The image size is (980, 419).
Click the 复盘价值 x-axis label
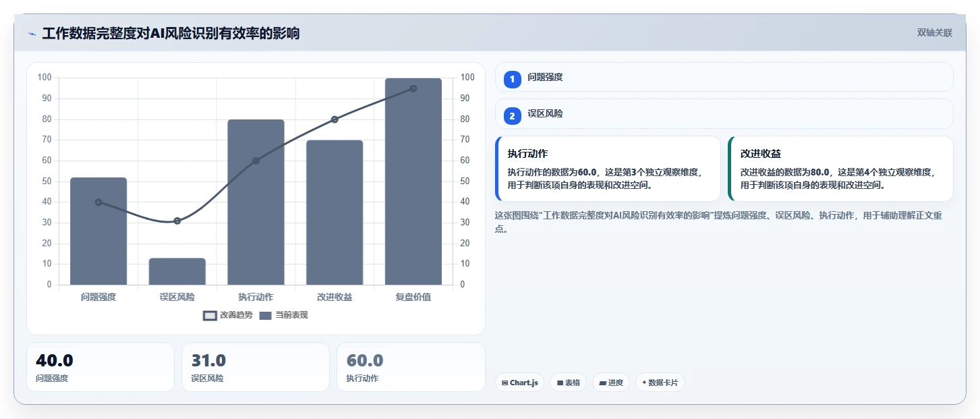tap(413, 297)
